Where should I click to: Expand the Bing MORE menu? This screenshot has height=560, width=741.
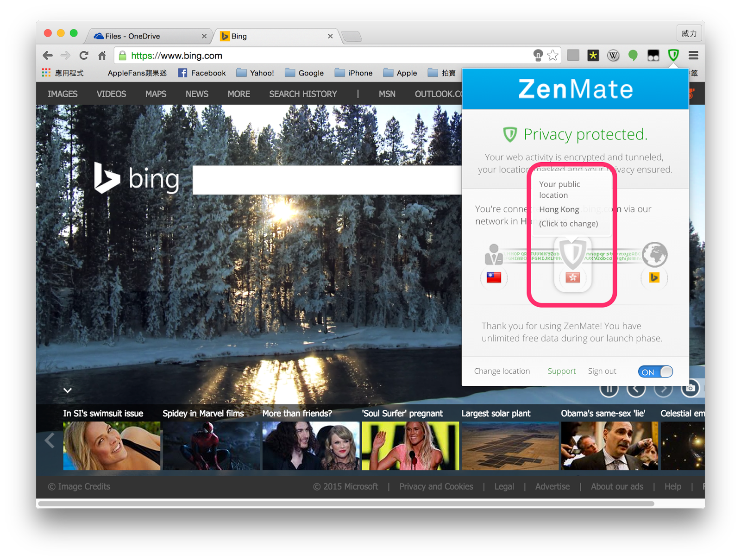[x=239, y=94]
